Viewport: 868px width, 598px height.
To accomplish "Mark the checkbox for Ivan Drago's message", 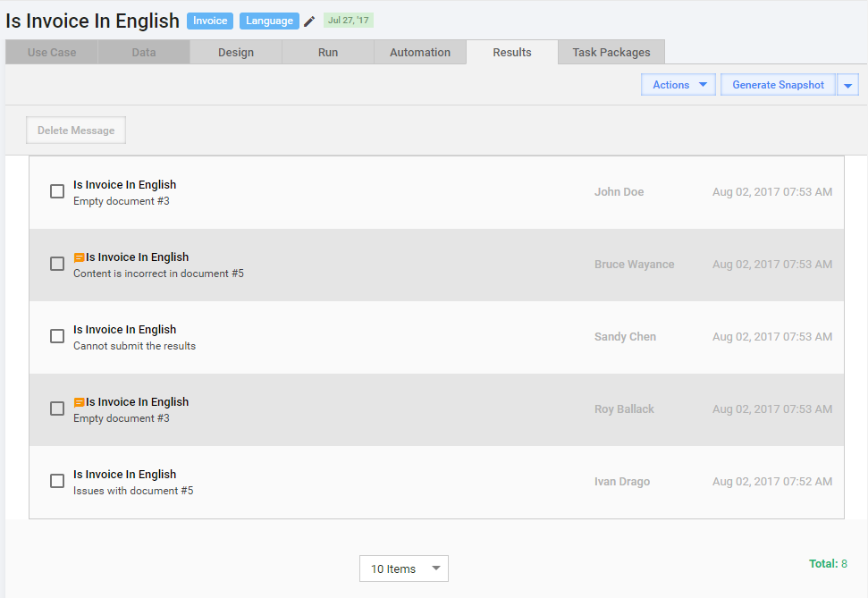I will click(57, 481).
